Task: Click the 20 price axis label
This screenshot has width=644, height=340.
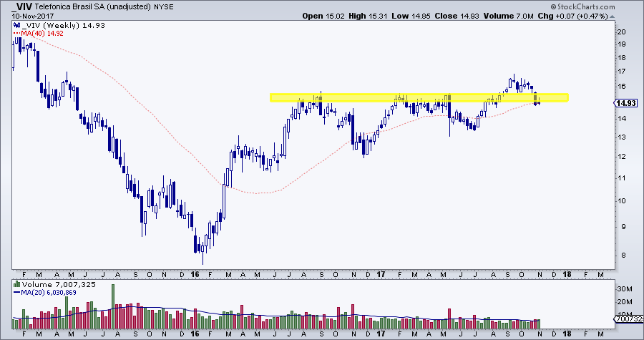Action: tap(621, 32)
